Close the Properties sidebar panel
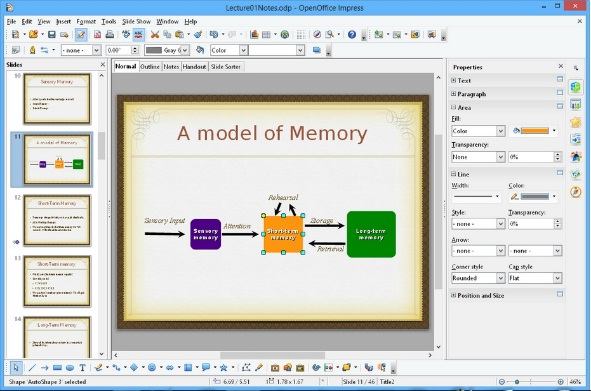 (x=560, y=66)
